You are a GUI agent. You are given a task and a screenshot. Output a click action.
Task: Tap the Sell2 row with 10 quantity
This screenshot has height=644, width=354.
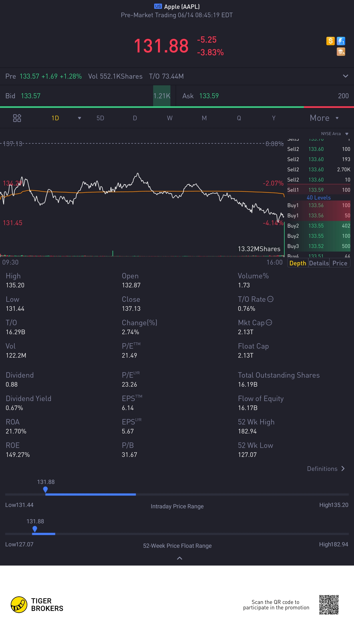tap(319, 180)
